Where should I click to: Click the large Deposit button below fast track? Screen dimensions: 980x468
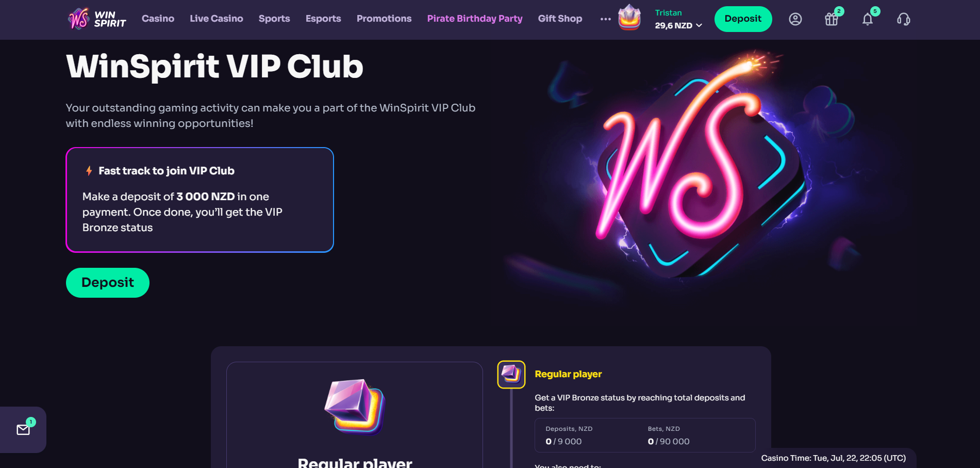pos(108,283)
